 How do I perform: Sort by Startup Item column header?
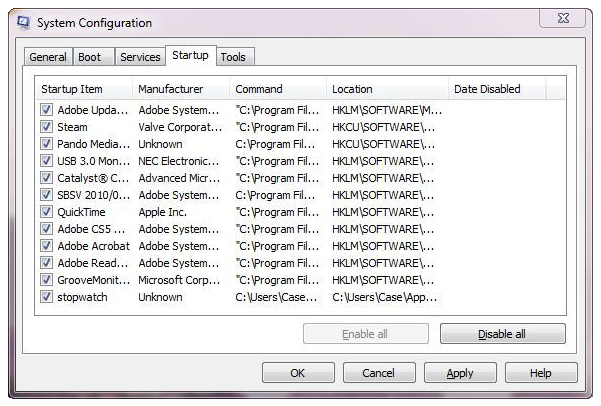(x=84, y=89)
